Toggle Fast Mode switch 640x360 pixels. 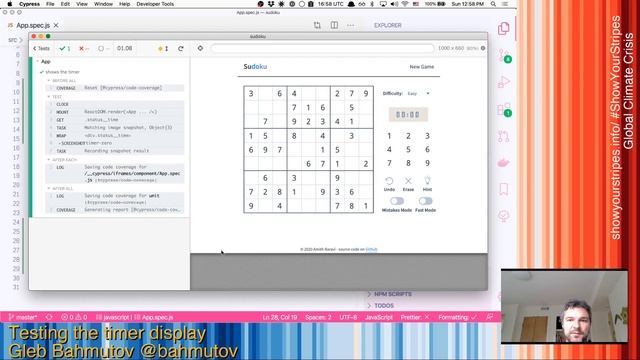tap(425, 201)
